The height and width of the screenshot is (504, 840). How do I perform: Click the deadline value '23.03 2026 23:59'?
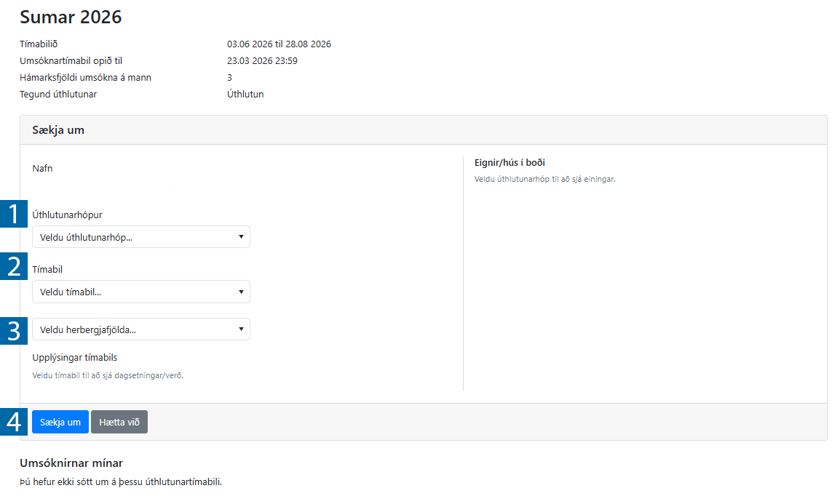click(x=262, y=61)
